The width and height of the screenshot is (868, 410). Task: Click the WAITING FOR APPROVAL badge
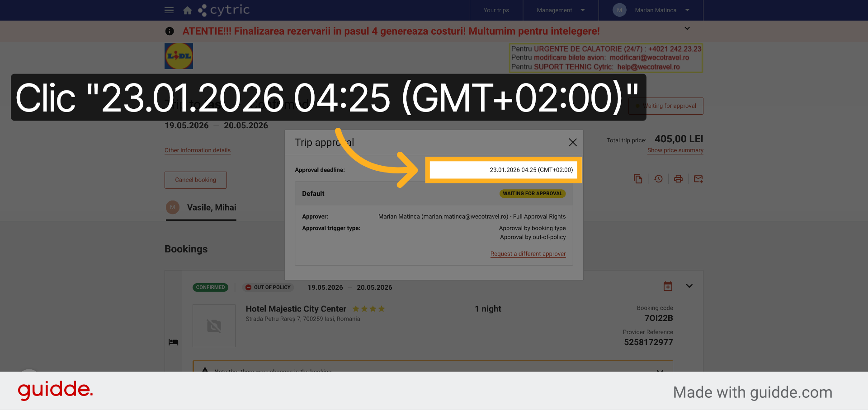tap(533, 193)
